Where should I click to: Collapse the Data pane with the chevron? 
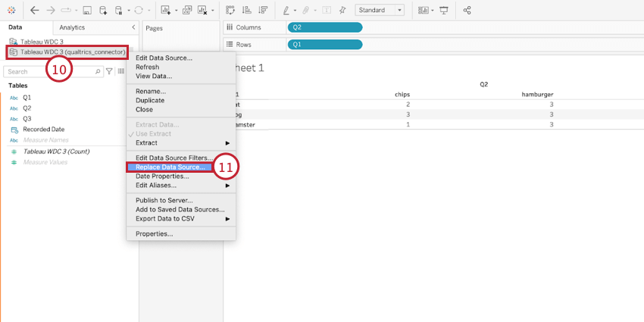[133, 27]
